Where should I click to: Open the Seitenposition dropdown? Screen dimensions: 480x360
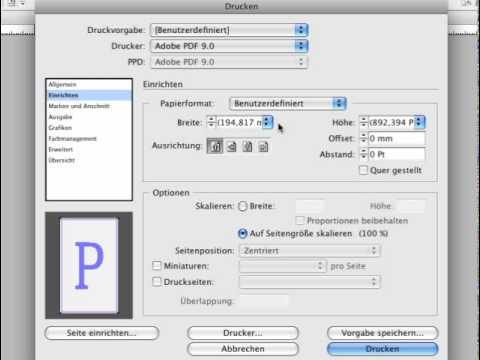[310, 250]
